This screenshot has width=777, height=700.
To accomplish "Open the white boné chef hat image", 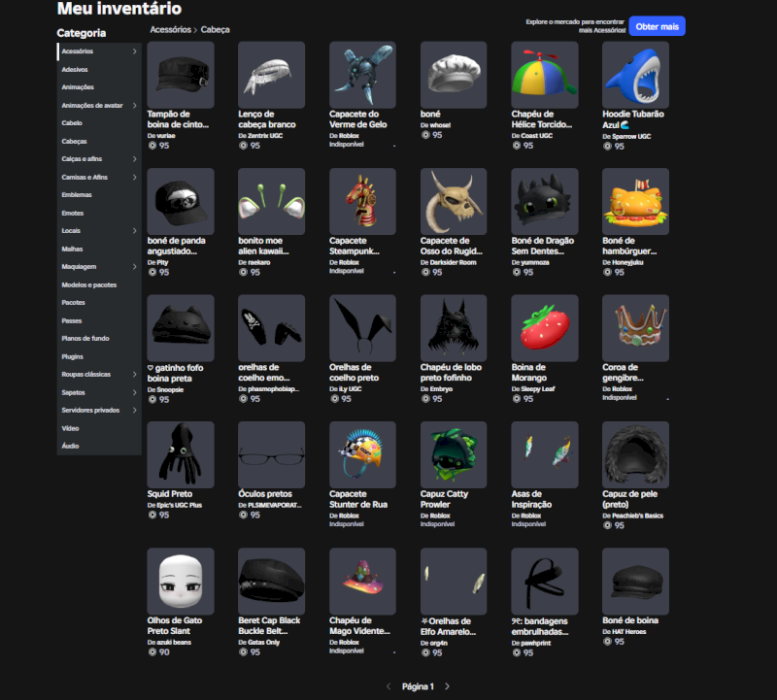I will (454, 75).
